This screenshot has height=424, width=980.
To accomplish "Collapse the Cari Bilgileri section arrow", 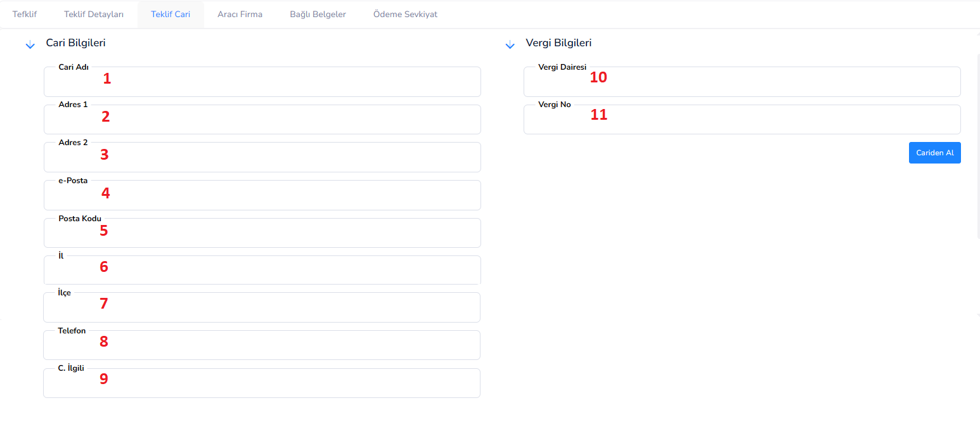I will (30, 45).
